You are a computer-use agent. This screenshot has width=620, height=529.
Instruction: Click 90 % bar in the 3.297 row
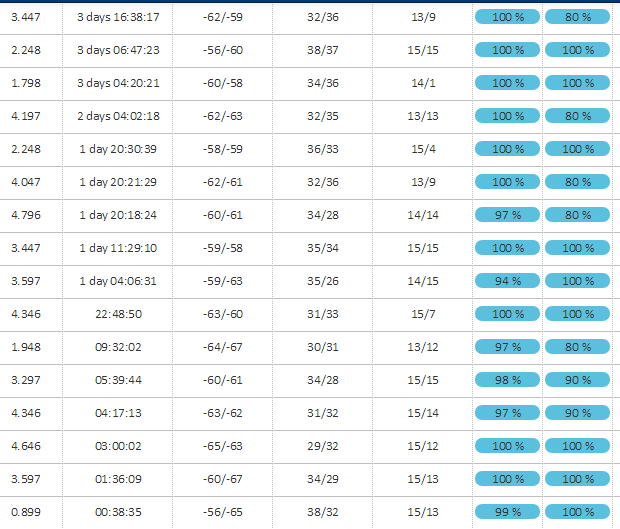577,380
